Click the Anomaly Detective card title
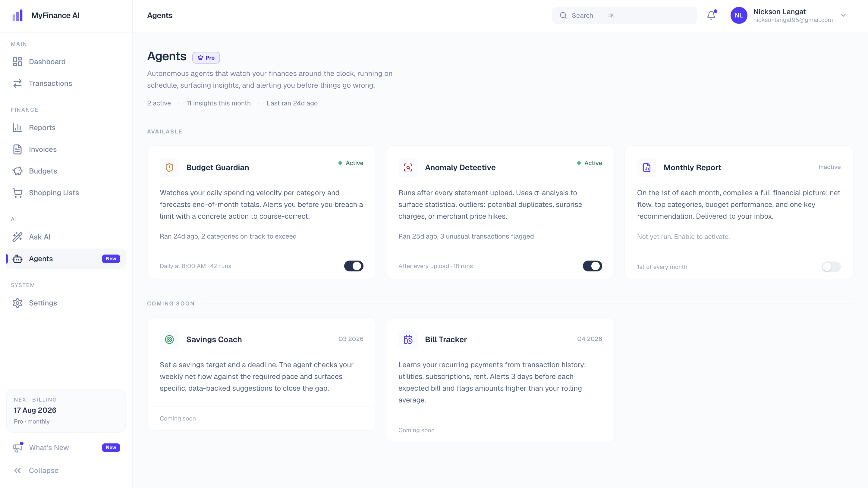The width and height of the screenshot is (868, 488). click(460, 167)
